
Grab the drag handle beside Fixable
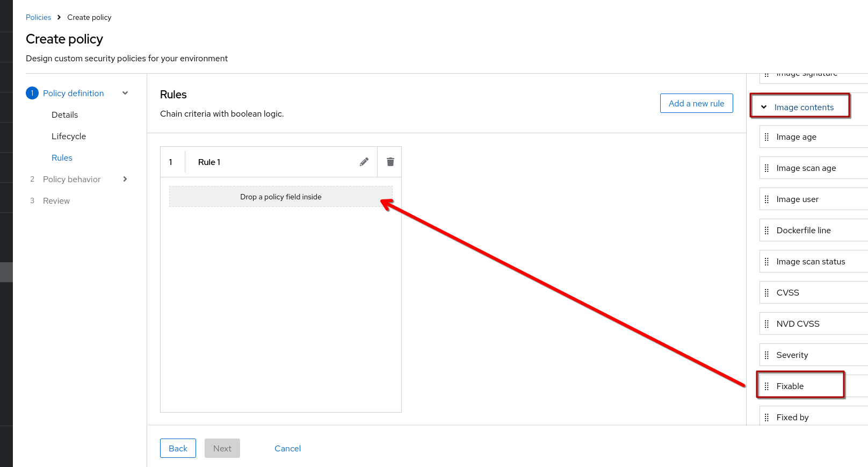click(766, 386)
